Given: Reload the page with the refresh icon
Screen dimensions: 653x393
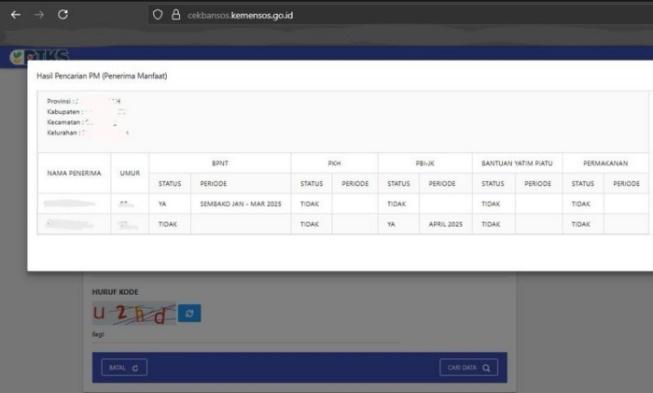Looking at the screenshot, I should point(63,15).
